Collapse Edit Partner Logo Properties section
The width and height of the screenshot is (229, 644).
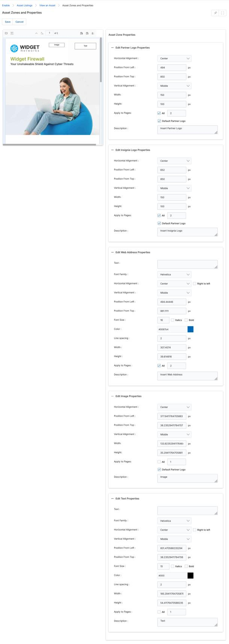[113, 48]
